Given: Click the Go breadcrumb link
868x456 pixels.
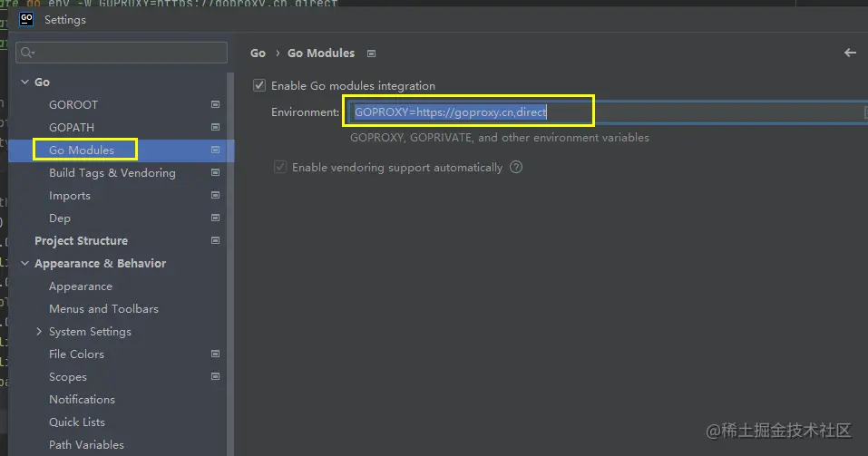Looking at the screenshot, I should coord(258,53).
